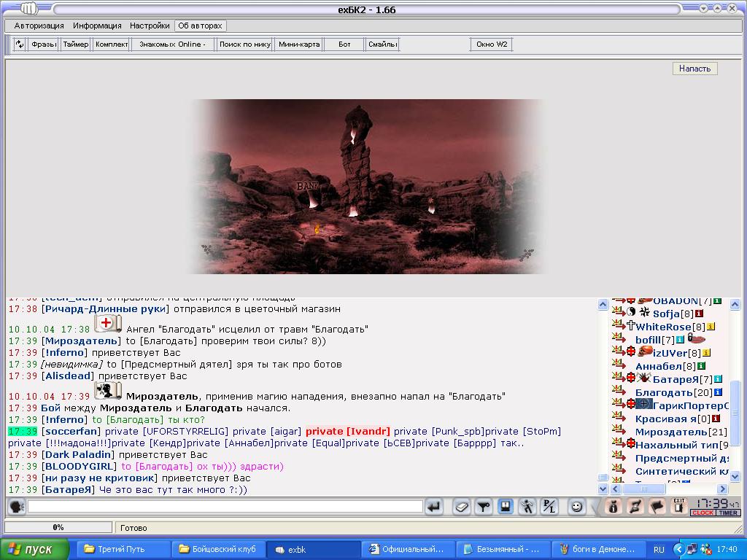Click private arrow icon beside Аннабел

pyautogui.click(x=619, y=364)
